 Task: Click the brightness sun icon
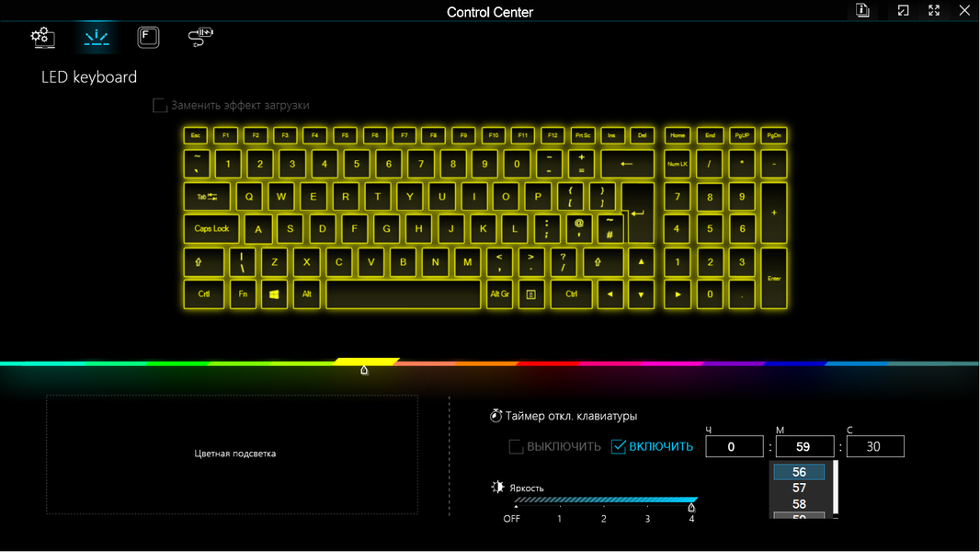pos(497,487)
